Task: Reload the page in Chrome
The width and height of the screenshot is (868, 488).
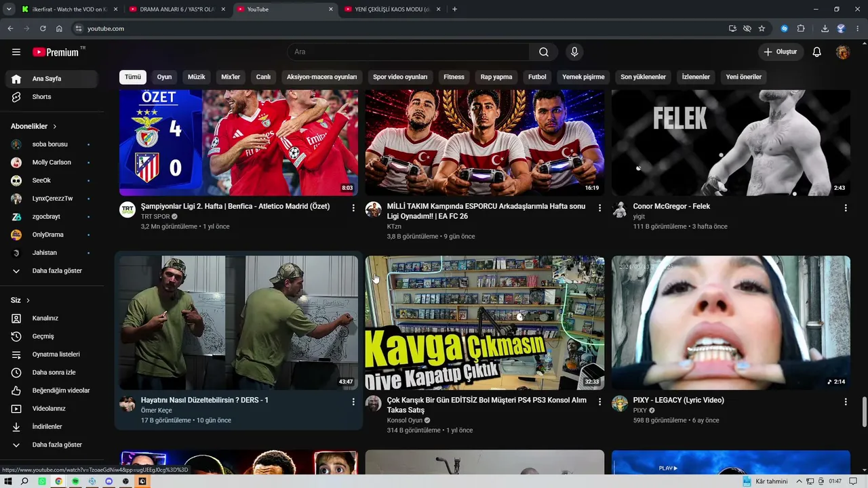Action: pos(43,28)
